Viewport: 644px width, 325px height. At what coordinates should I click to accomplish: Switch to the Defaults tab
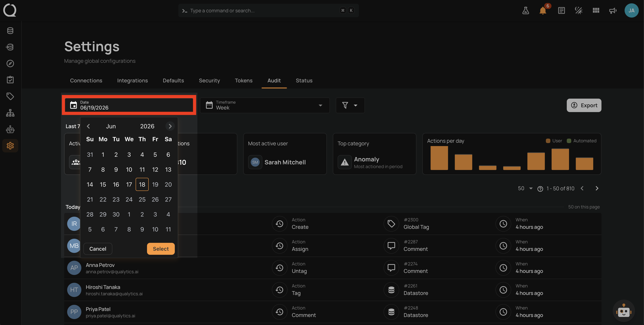[173, 81]
